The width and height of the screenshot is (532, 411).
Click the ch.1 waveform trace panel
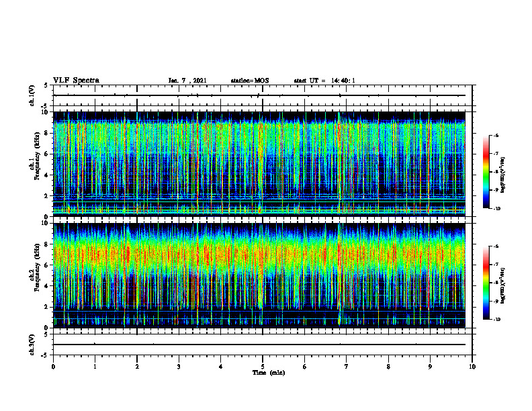(263, 95)
